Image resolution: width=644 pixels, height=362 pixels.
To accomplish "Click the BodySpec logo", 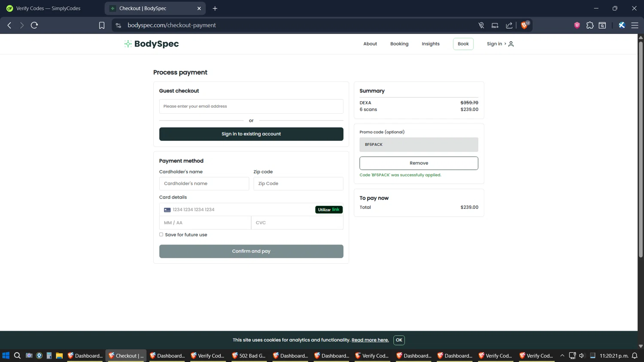I will point(152,44).
